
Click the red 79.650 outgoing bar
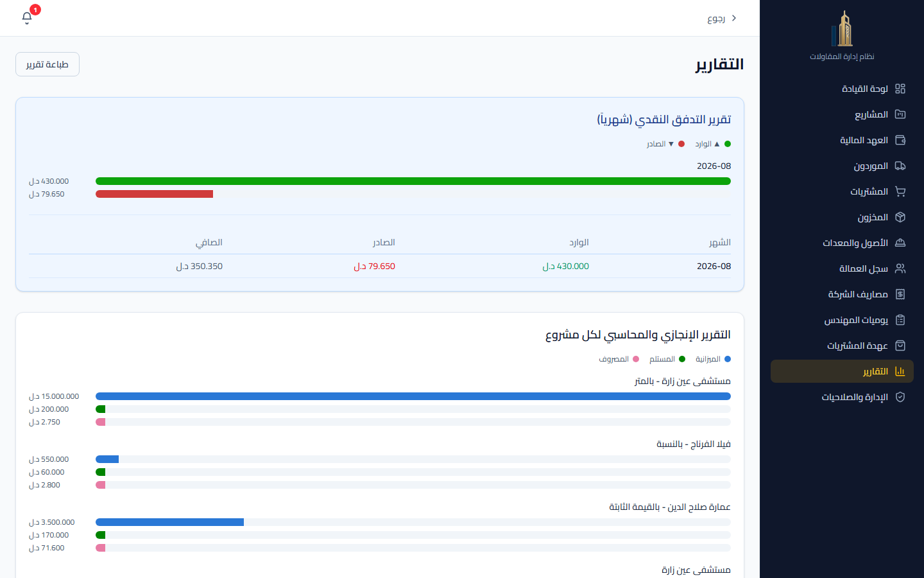click(154, 194)
